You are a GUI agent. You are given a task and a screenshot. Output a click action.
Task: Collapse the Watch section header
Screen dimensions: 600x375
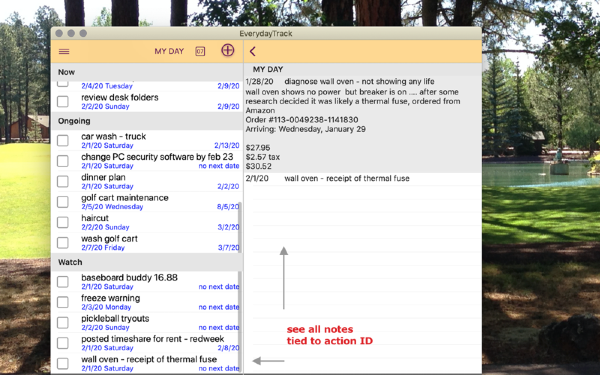147,262
